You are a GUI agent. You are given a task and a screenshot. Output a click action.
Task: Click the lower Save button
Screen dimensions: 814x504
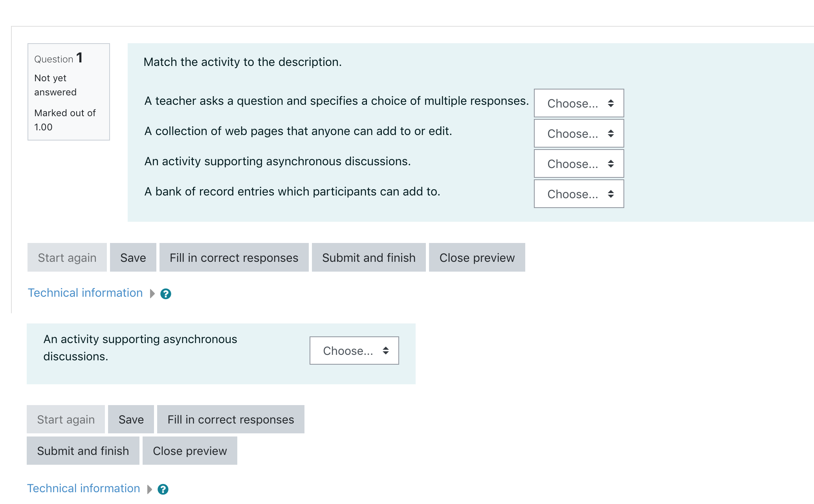click(131, 419)
